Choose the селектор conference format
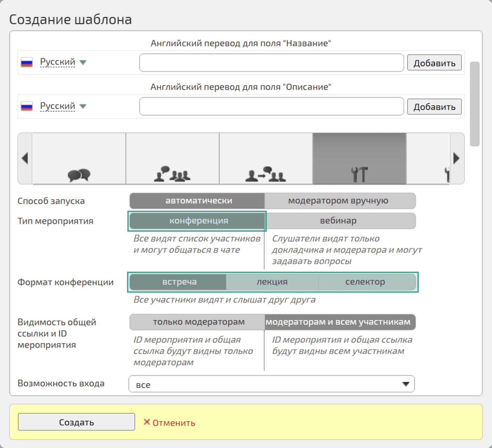 (x=365, y=282)
